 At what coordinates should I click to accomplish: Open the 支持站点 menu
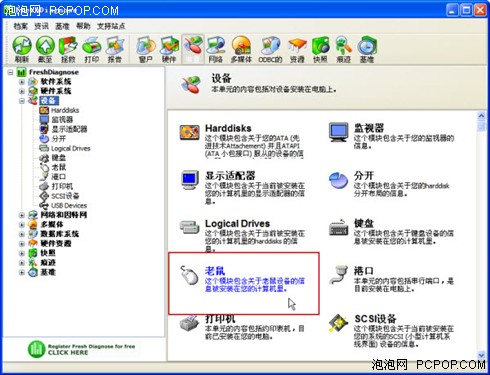click(x=111, y=26)
